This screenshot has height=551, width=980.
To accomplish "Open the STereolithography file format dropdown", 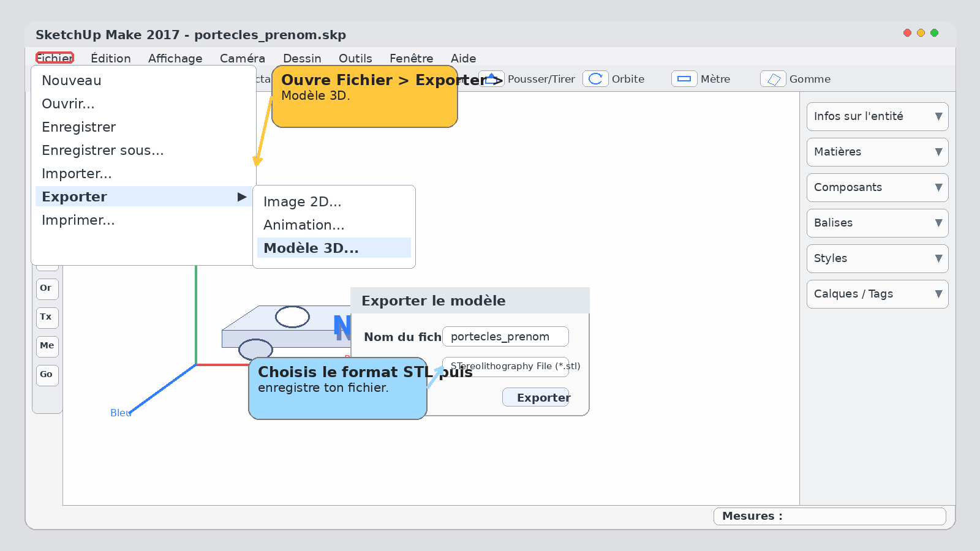I will (505, 367).
